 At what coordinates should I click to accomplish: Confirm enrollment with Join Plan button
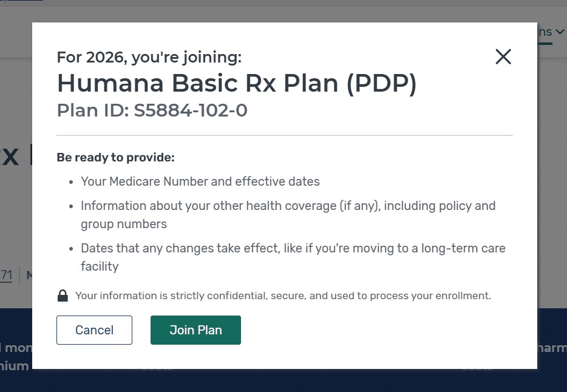tap(195, 330)
